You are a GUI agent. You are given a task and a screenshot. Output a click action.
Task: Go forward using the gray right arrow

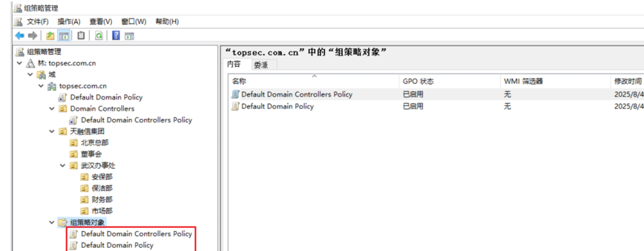pyautogui.click(x=33, y=36)
